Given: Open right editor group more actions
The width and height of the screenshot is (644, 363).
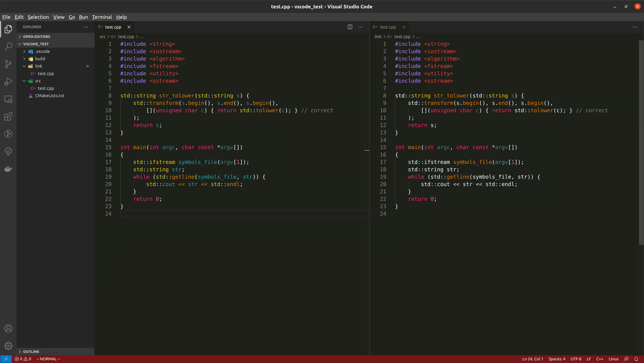Looking at the screenshot, I should (x=635, y=27).
